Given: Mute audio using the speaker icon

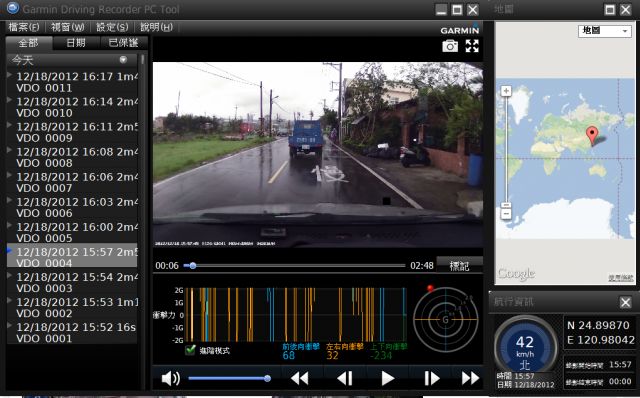Looking at the screenshot, I should click(x=171, y=378).
